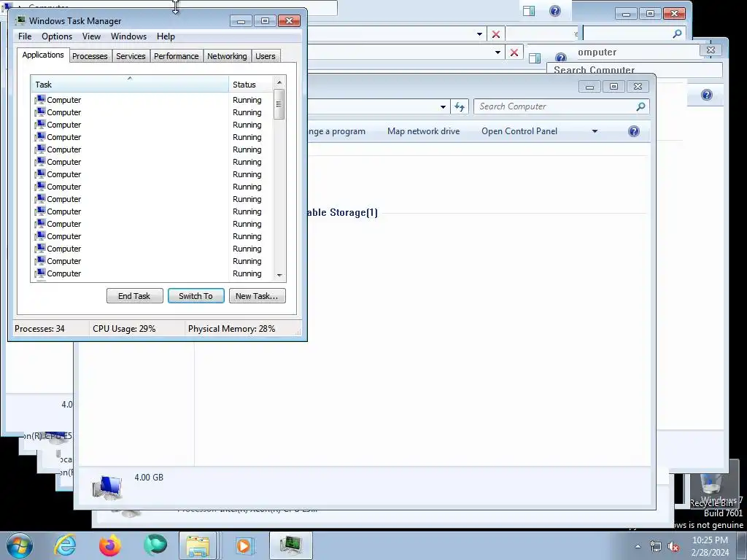
Task: Open Internet Explorer from the taskbar
Action: 65,545
